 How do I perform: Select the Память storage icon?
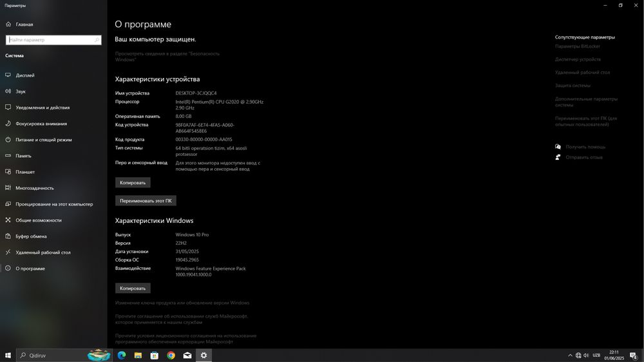pos(8,156)
